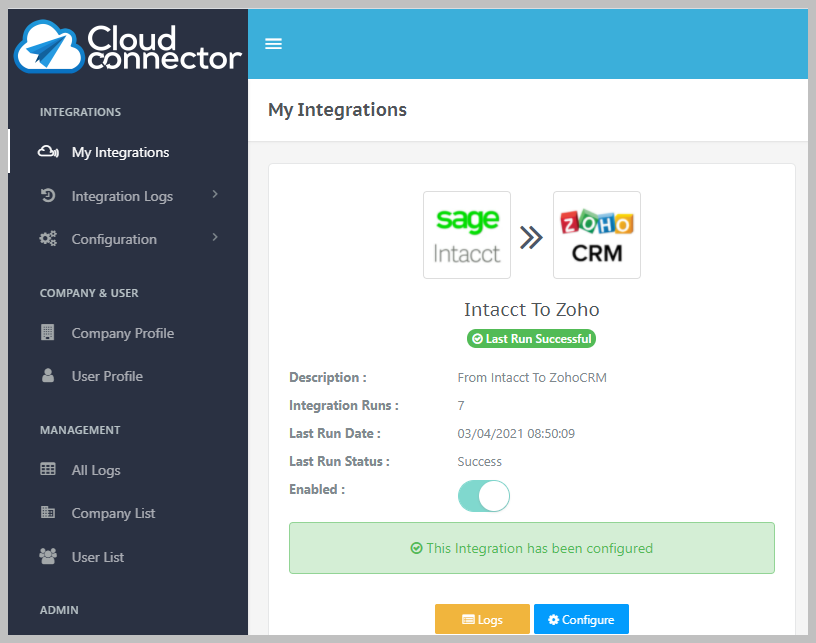Click the '03/04/2021 08:50:09' run date
The image size is (816, 643).
click(516, 433)
